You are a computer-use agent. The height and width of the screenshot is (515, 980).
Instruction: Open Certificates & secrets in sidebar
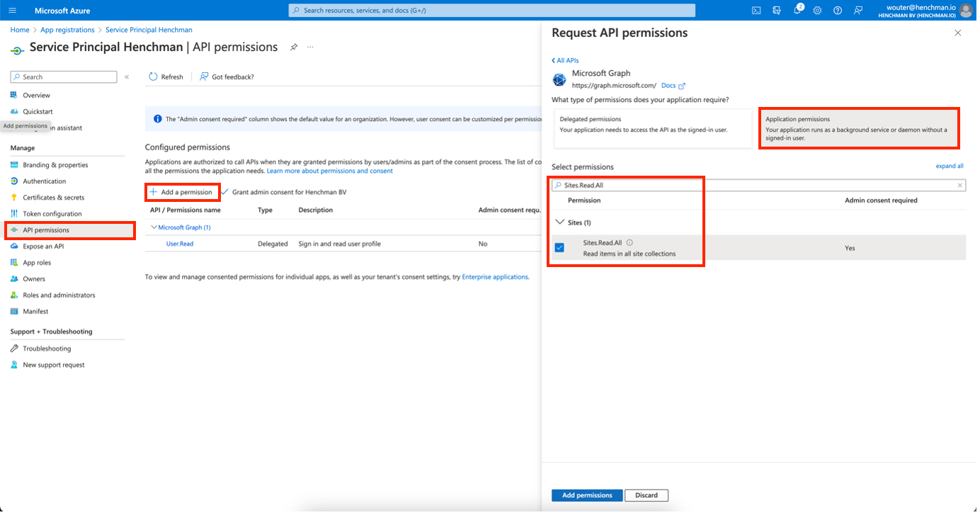pos(53,198)
